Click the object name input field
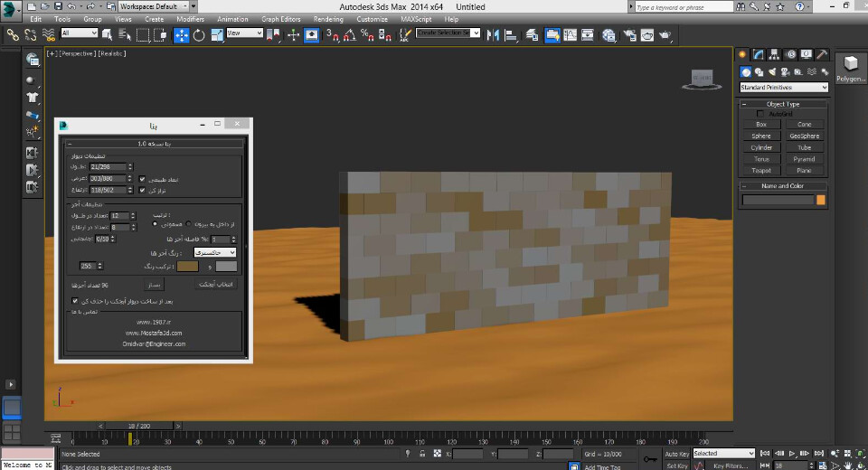The image size is (868, 470). 777,200
